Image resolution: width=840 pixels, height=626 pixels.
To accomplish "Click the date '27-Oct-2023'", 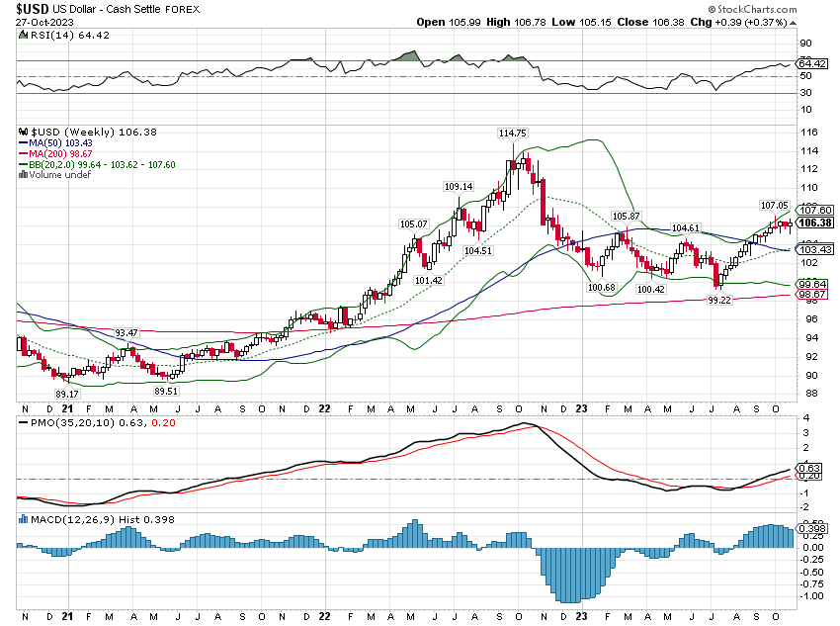I will coord(44,22).
